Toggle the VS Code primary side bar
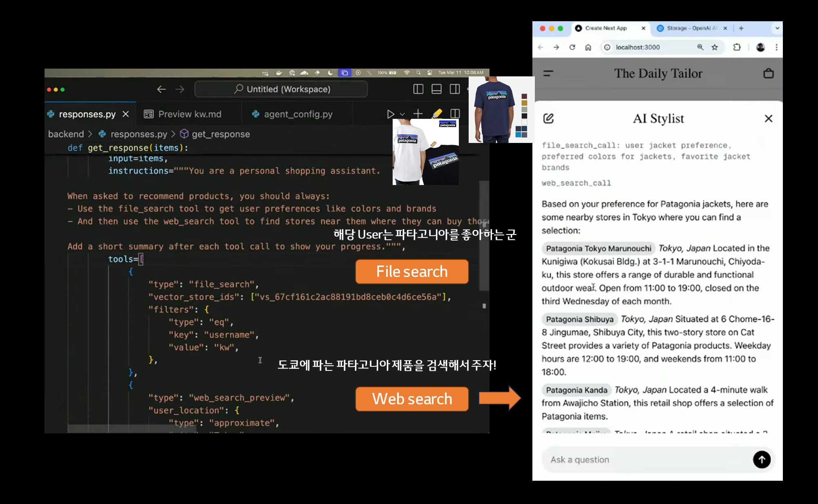 (418, 89)
